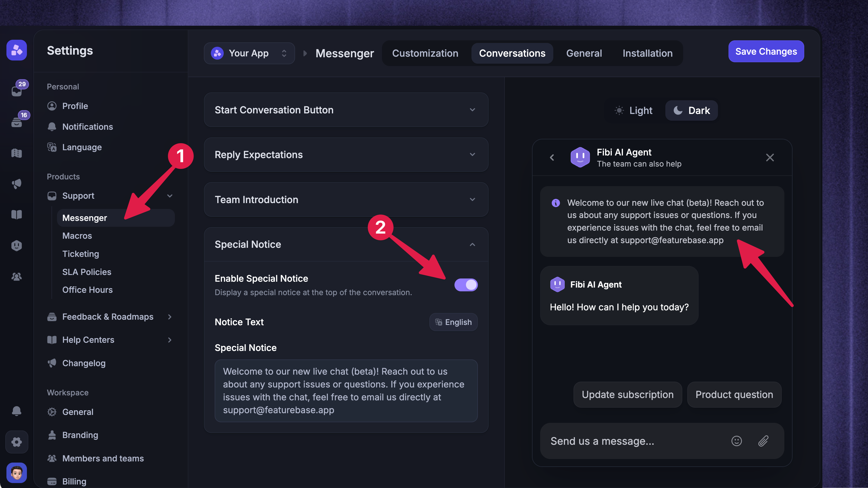Click the Fibi AI Agent message avatar
This screenshot has width=868, height=488.
pos(557,285)
